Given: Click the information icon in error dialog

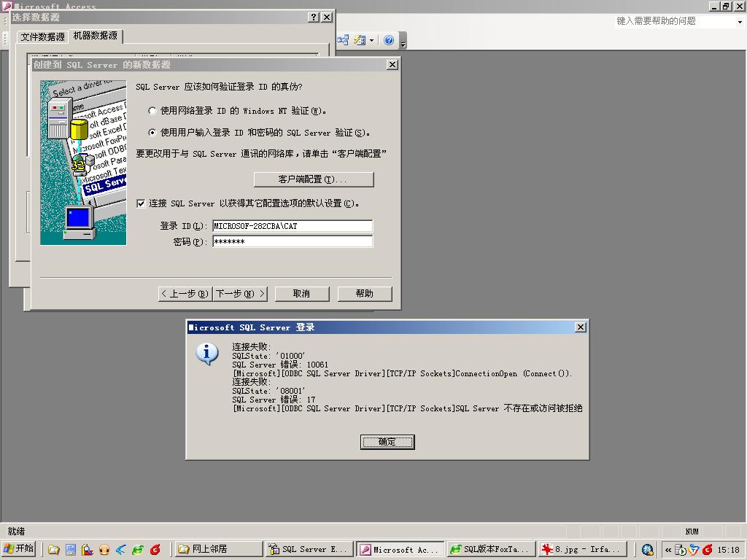Looking at the screenshot, I should pyautogui.click(x=207, y=354).
